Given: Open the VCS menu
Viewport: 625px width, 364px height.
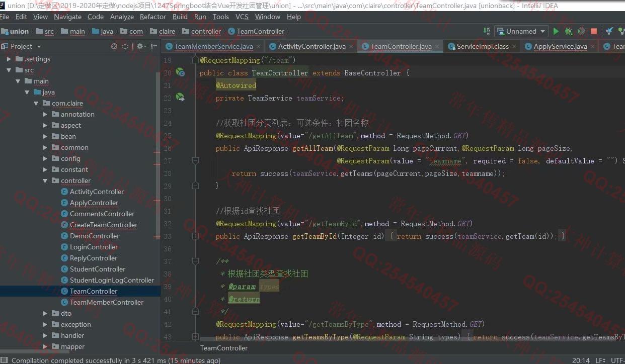Looking at the screenshot, I should pyautogui.click(x=242, y=17).
